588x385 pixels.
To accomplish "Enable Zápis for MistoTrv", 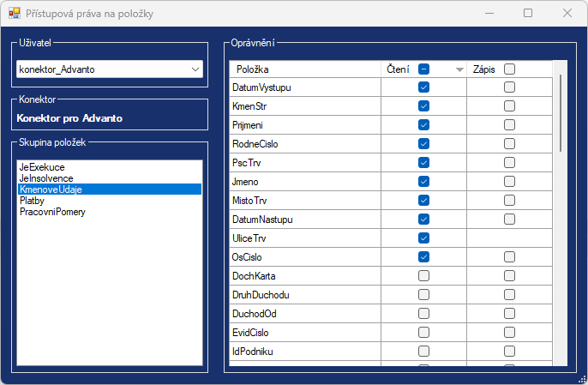I will (509, 201).
